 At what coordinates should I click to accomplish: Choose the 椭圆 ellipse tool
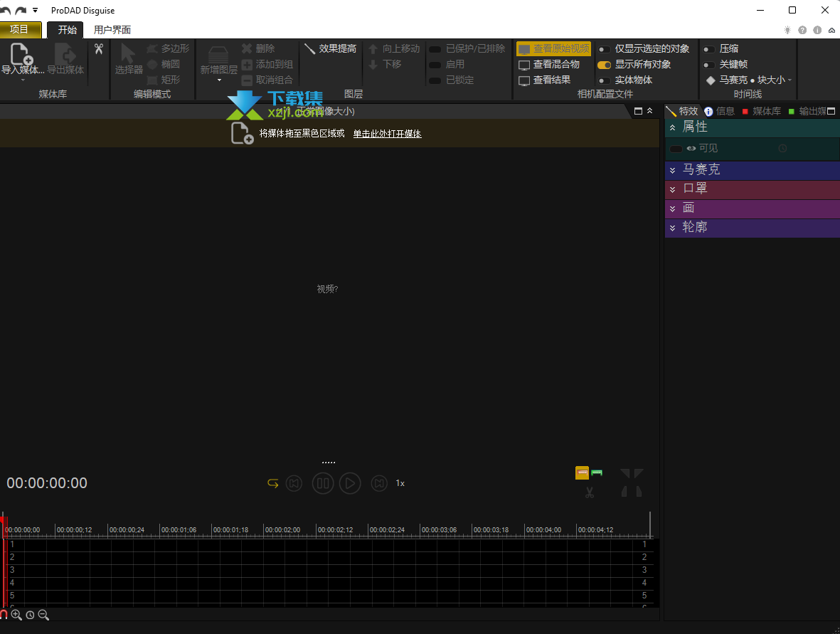164,64
